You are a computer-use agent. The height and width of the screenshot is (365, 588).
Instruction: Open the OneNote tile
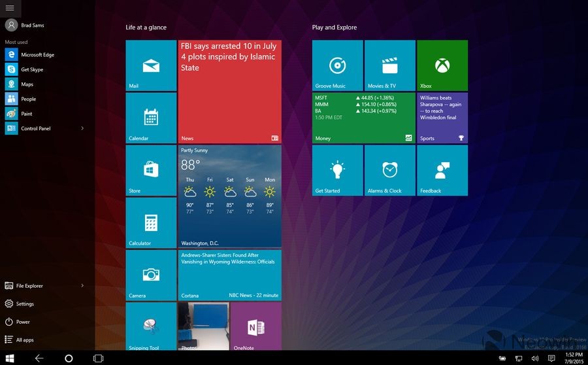(x=256, y=326)
